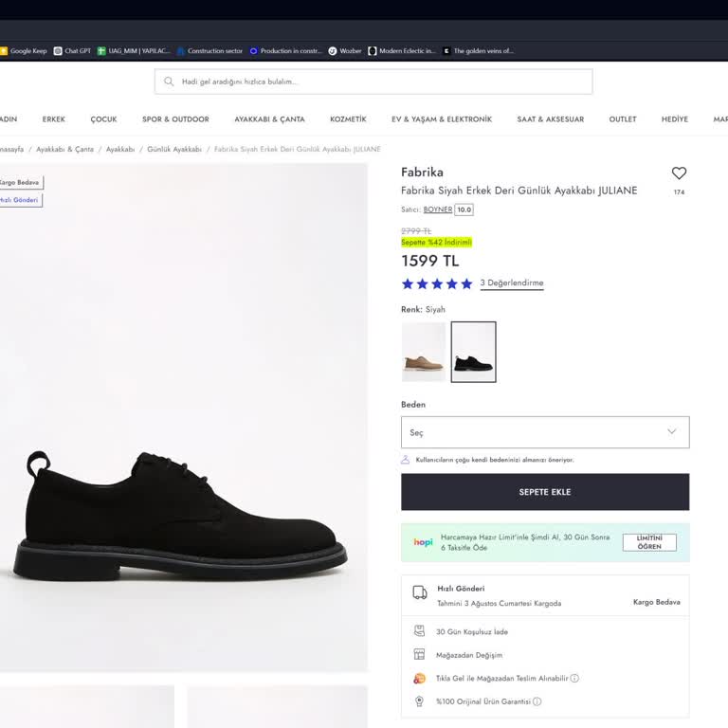Open Chat GPT bookmark
This screenshot has width=728, height=728.
[72, 51]
